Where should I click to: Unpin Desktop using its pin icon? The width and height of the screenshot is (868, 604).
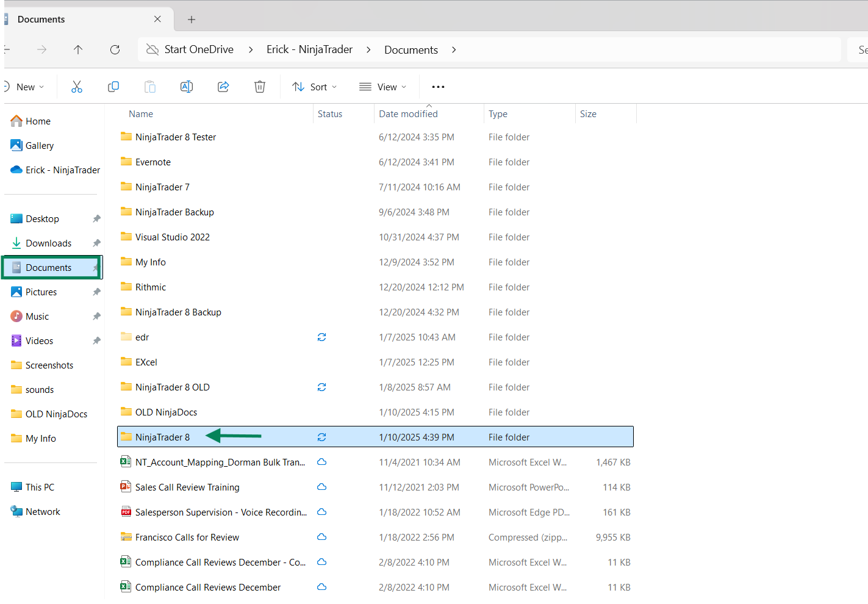tap(96, 218)
